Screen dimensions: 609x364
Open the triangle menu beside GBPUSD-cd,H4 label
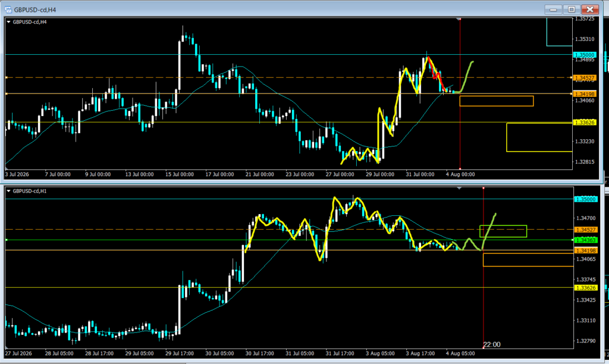(x=8, y=22)
